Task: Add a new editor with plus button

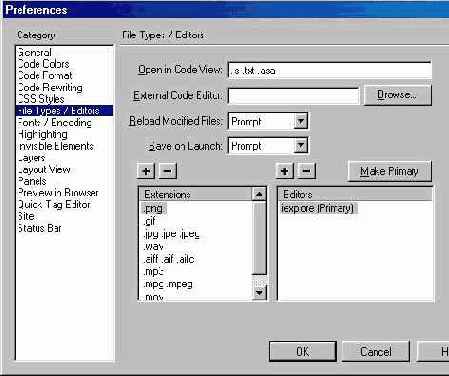Action: (x=284, y=171)
